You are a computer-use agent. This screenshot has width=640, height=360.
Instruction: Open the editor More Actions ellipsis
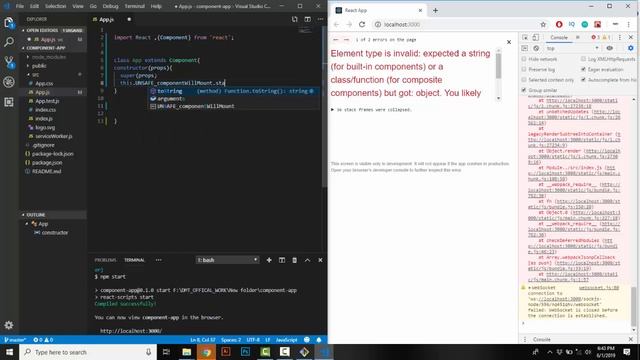point(320,19)
